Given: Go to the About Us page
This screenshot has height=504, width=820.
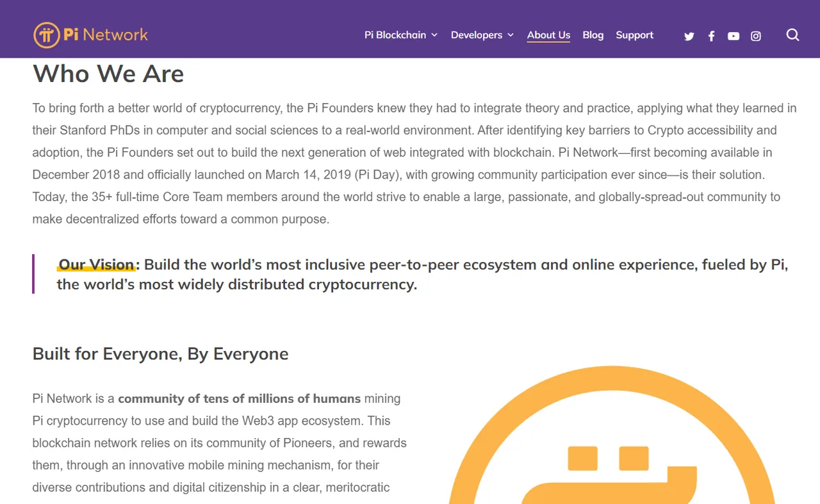Looking at the screenshot, I should pyautogui.click(x=548, y=35).
